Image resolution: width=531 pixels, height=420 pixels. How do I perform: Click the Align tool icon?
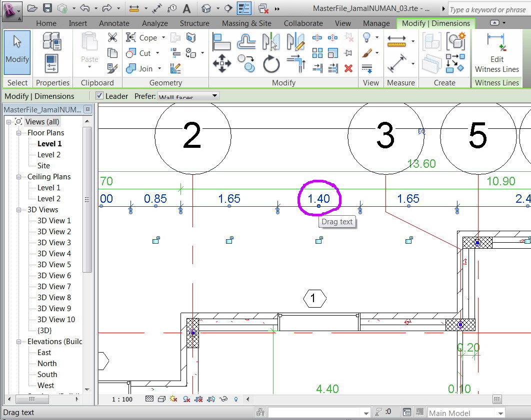(221, 41)
